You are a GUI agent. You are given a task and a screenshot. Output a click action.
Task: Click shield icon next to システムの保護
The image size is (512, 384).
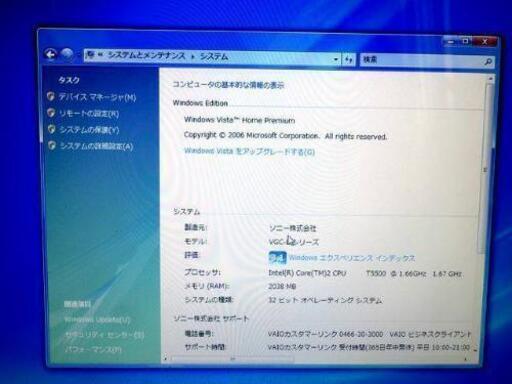point(51,129)
